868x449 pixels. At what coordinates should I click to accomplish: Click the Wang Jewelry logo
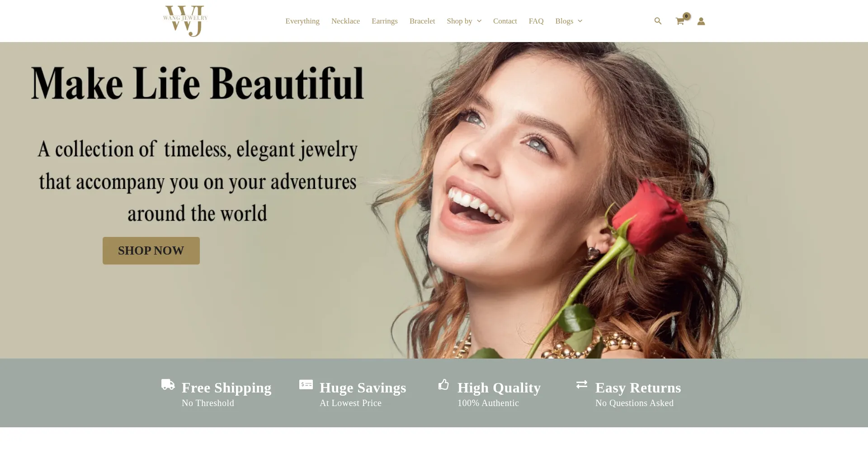click(185, 21)
